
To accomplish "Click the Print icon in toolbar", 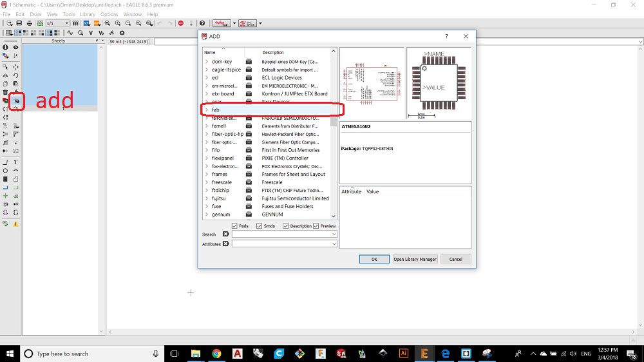I will click(x=29, y=23).
